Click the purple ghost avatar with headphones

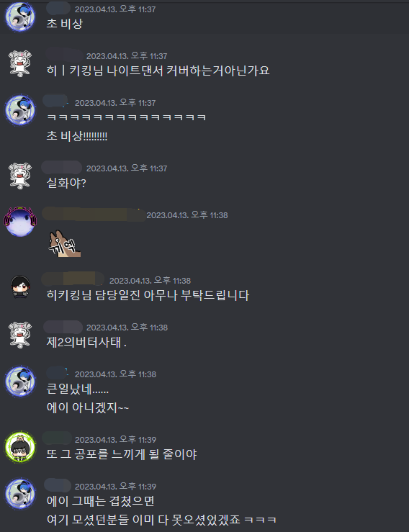pos(20,221)
